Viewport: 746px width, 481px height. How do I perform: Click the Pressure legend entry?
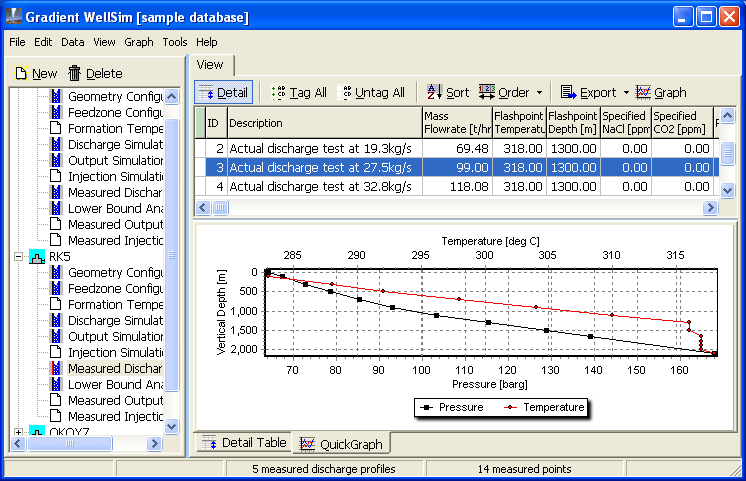[452, 407]
